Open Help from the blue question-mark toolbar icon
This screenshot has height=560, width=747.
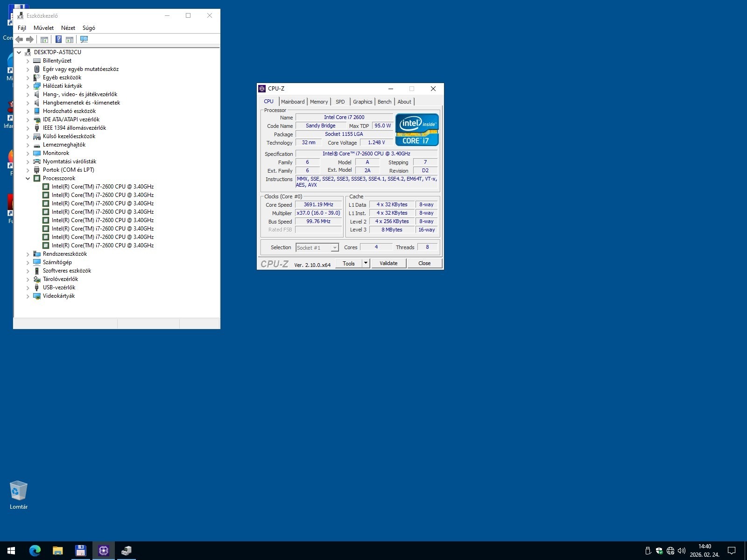coord(58,40)
